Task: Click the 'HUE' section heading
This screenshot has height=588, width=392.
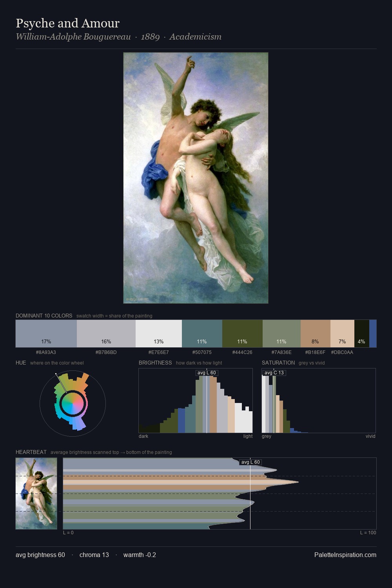Action: tap(21, 363)
